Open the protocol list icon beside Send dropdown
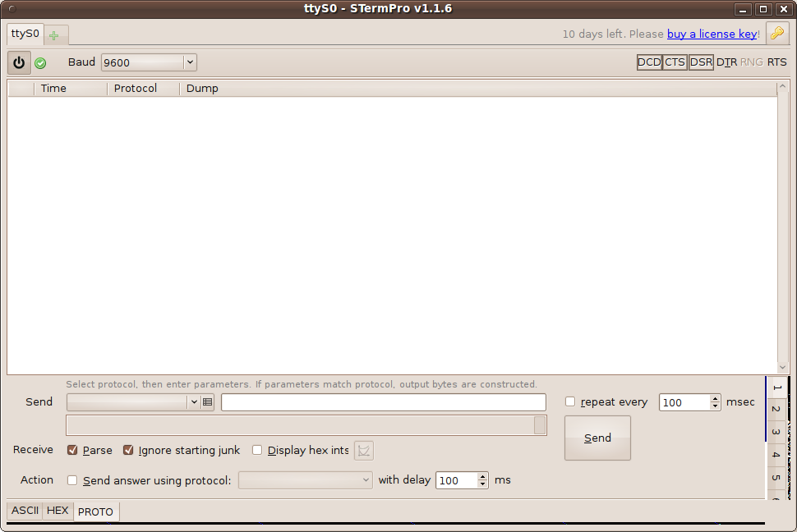Viewport: 797px width, 532px height. pos(208,402)
